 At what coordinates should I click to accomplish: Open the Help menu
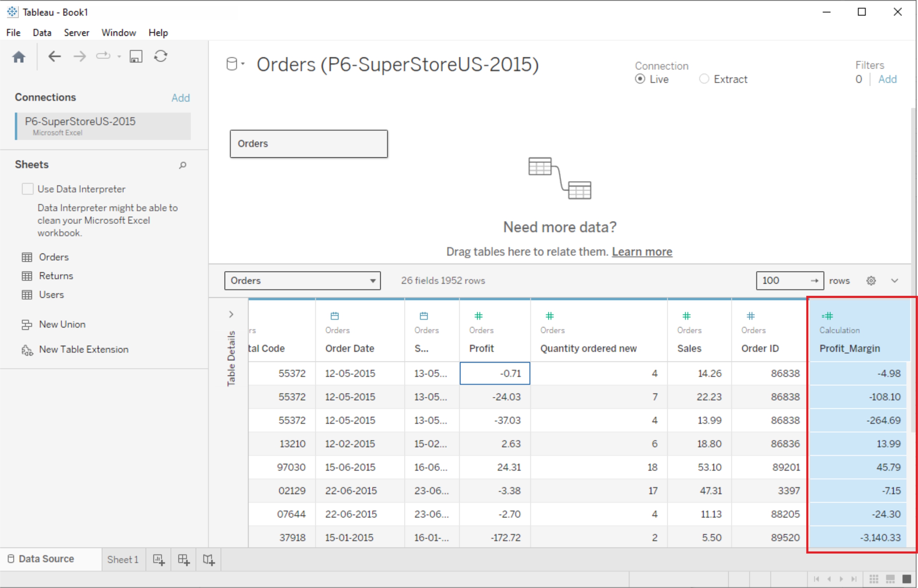point(158,33)
